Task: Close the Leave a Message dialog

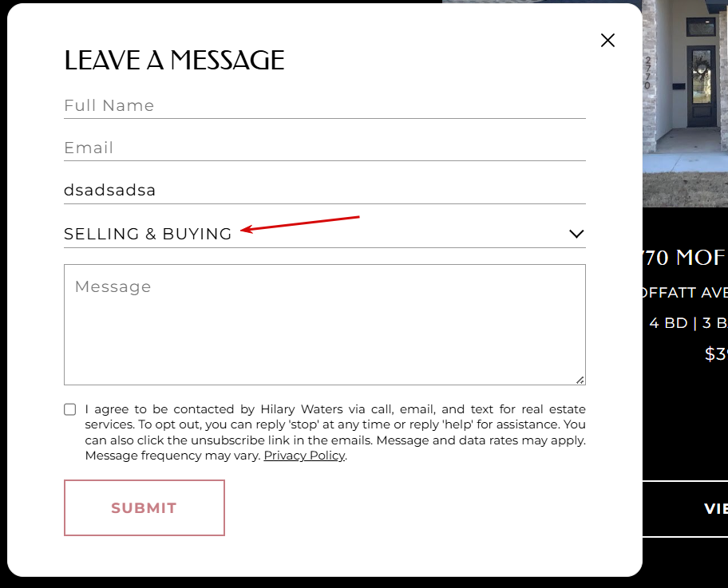Action: (x=607, y=41)
